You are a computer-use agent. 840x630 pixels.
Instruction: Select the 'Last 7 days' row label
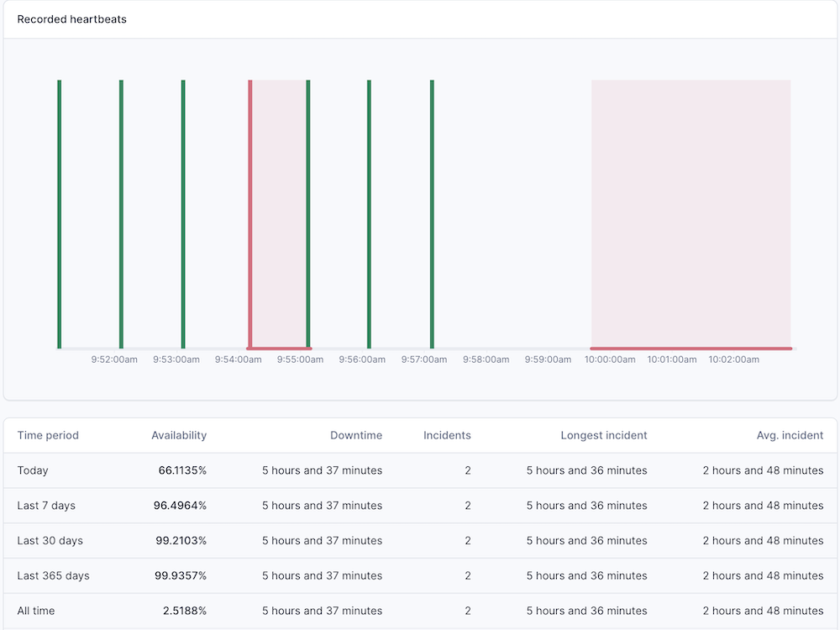coord(46,506)
